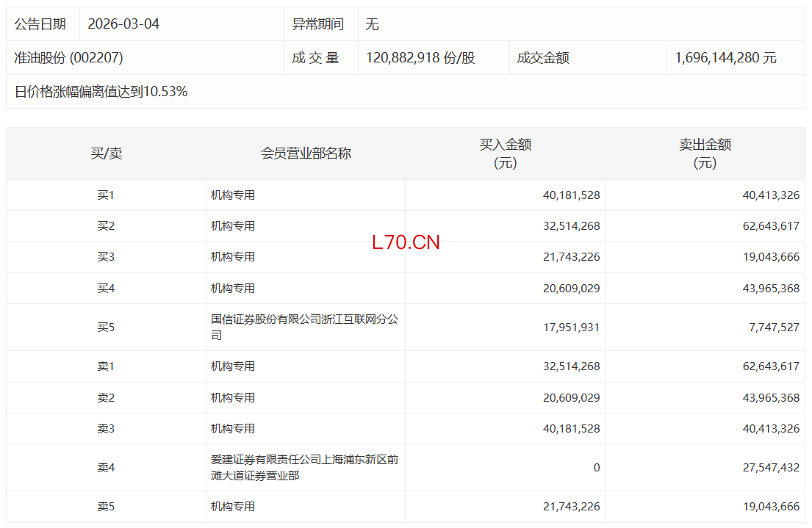812x528 pixels.
Task: Click the announcement date value 2026-03-04
Action: (x=123, y=24)
